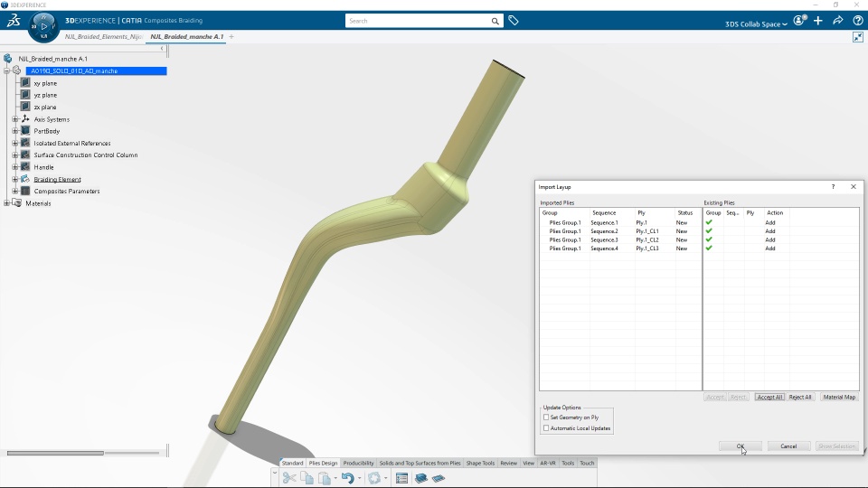Click the Update icon in the action bar
The height and width of the screenshot is (488, 868).
point(374,478)
